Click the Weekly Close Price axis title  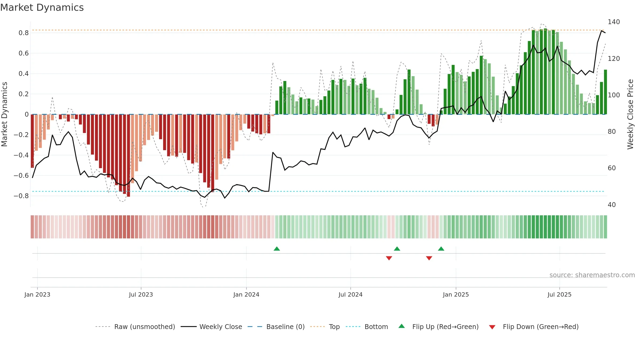tap(630, 114)
